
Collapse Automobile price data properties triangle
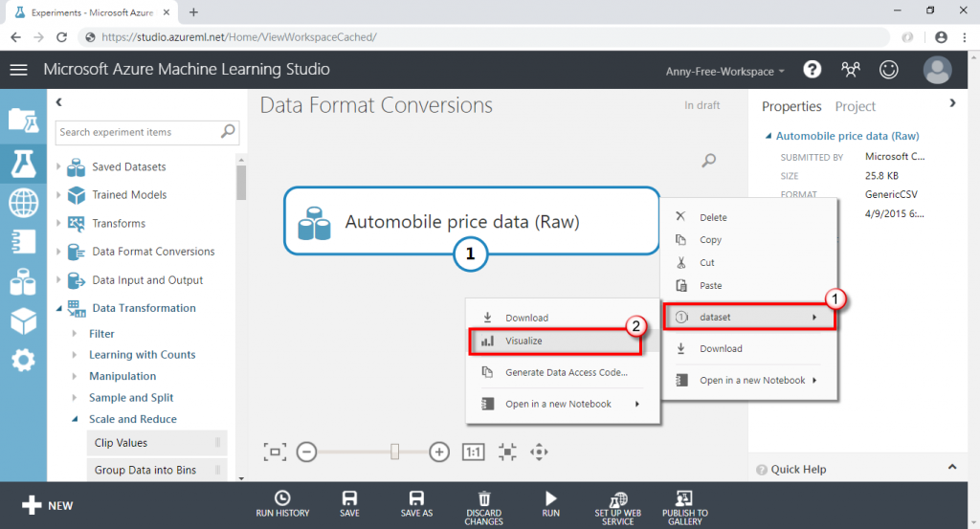(768, 136)
